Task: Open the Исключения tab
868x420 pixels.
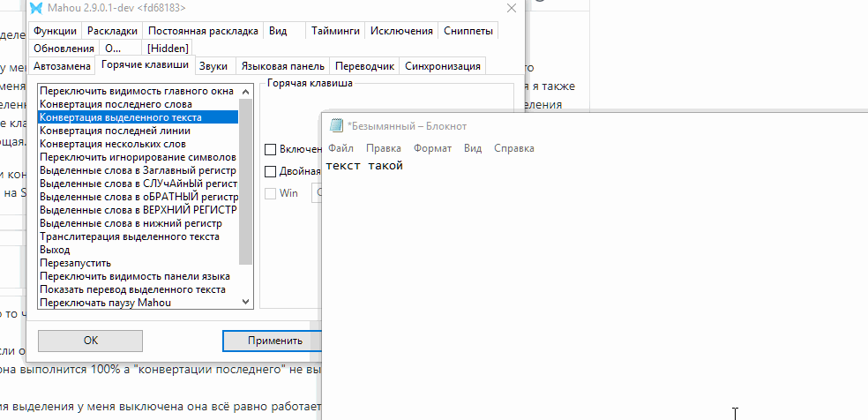Action: coord(401,31)
